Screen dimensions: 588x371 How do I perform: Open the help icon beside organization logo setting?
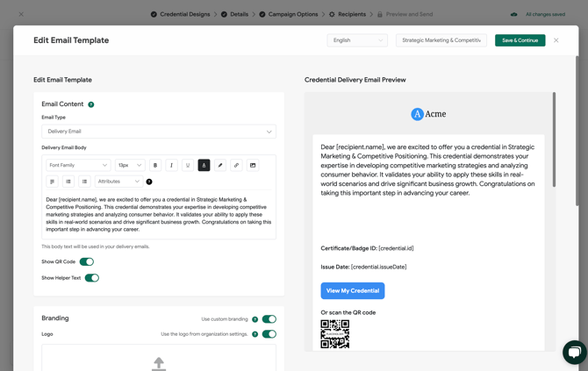tap(255, 334)
